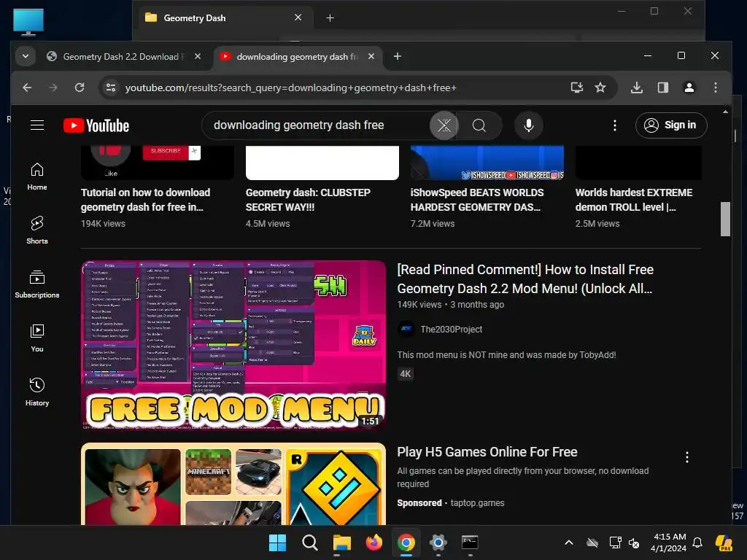Open iShowSpeed BEATS WORLDS HARDEST video
Screen dimensions: 747x560
pyautogui.click(x=476, y=200)
